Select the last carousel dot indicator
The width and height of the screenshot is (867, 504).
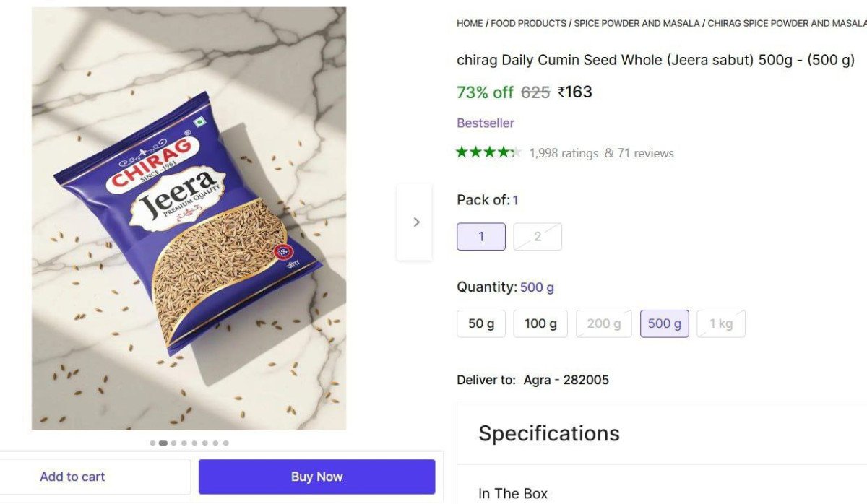[226, 443]
